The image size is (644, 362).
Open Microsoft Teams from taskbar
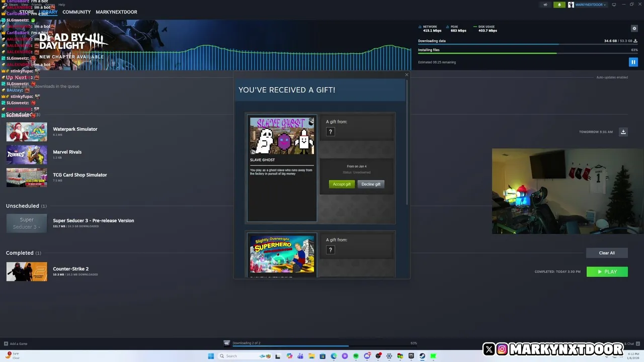[300, 356]
